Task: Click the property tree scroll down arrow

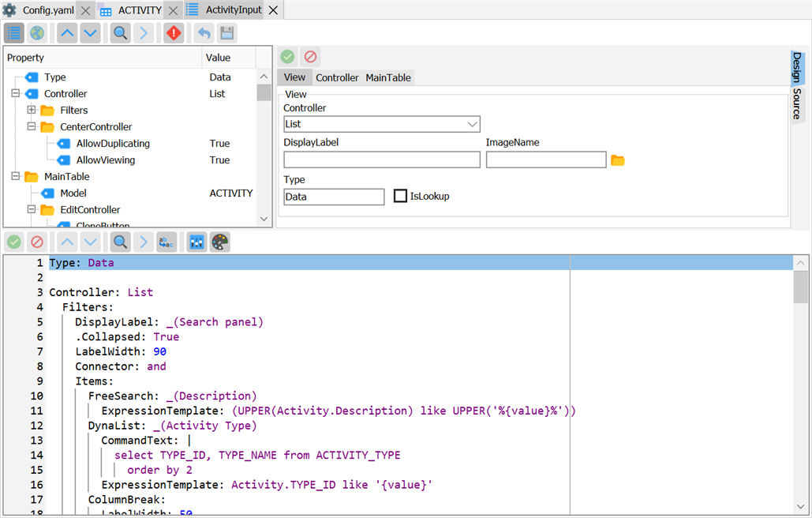Action: tap(264, 219)
